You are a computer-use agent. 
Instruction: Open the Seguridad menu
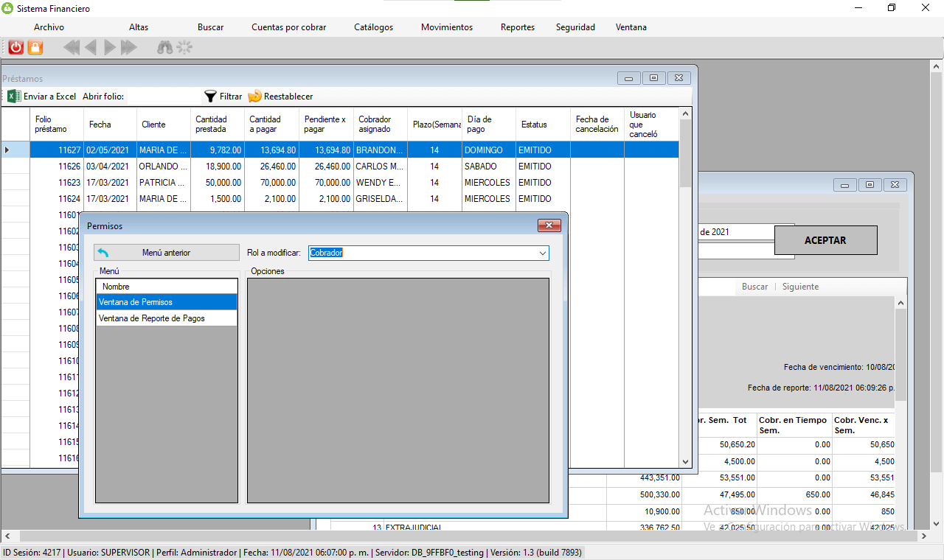[x=575, y=27]
